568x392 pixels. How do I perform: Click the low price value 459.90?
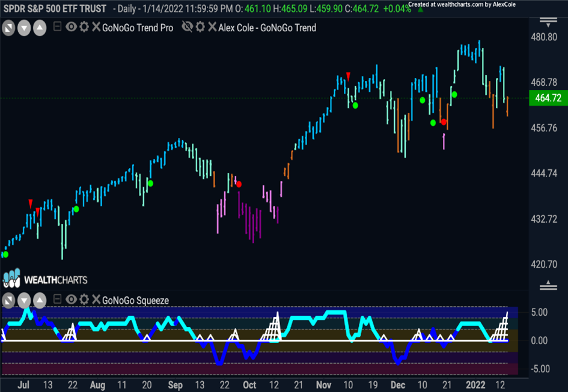(329, 8)
